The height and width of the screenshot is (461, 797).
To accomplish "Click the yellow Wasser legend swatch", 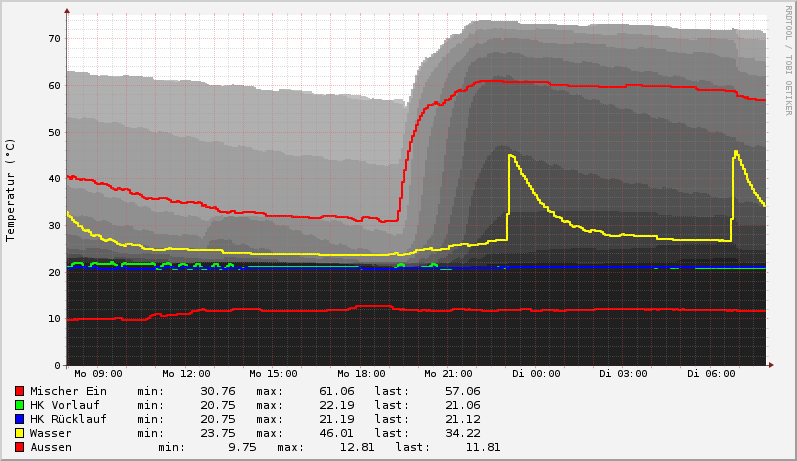I will (19, 433).
